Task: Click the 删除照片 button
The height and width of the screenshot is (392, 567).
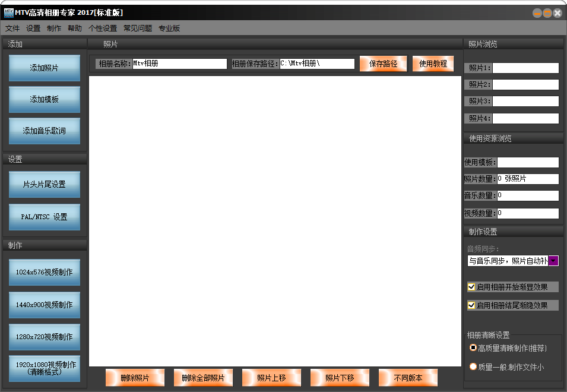Action: 135,378
